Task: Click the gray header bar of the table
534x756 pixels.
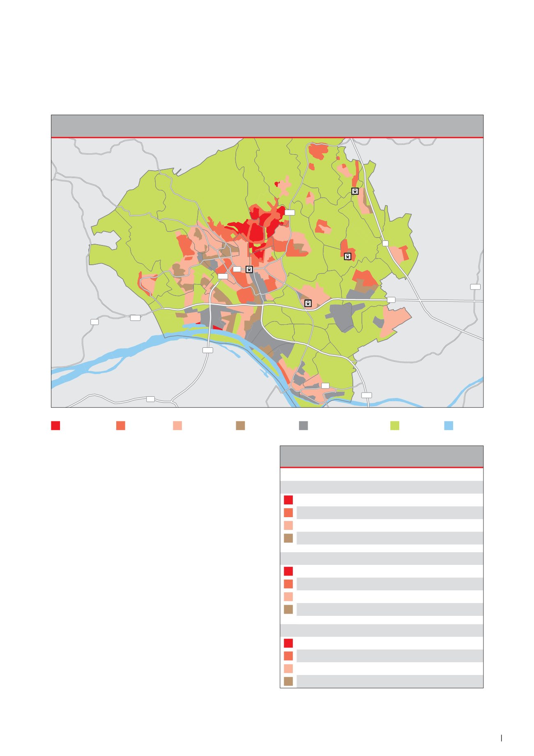Action: click(381, 456)
